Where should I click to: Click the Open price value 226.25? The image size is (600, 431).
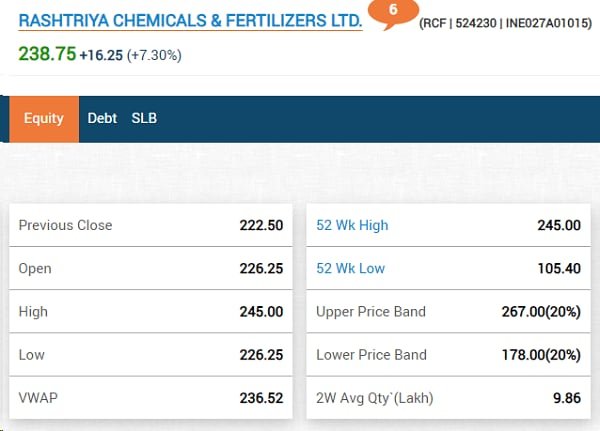tap(261, 268)
